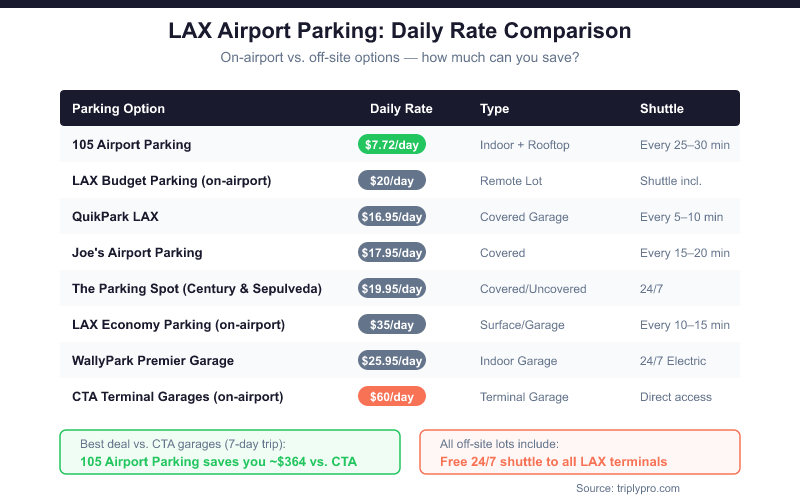The height and width of the screenshot is (500, 800).
Task: Select the 105 Airport Parking row name
Action: pos(131,145)
